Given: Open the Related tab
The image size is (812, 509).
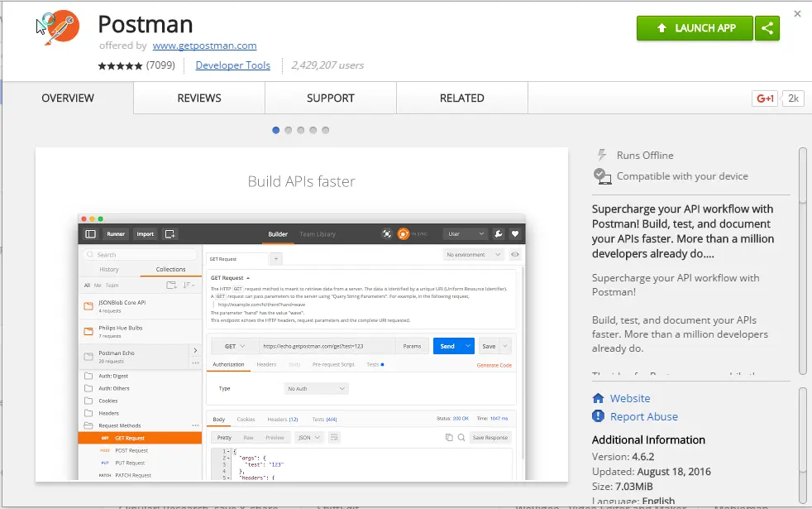Looking at the screenshot, I should pyautogui.click(x=462, y=98).
